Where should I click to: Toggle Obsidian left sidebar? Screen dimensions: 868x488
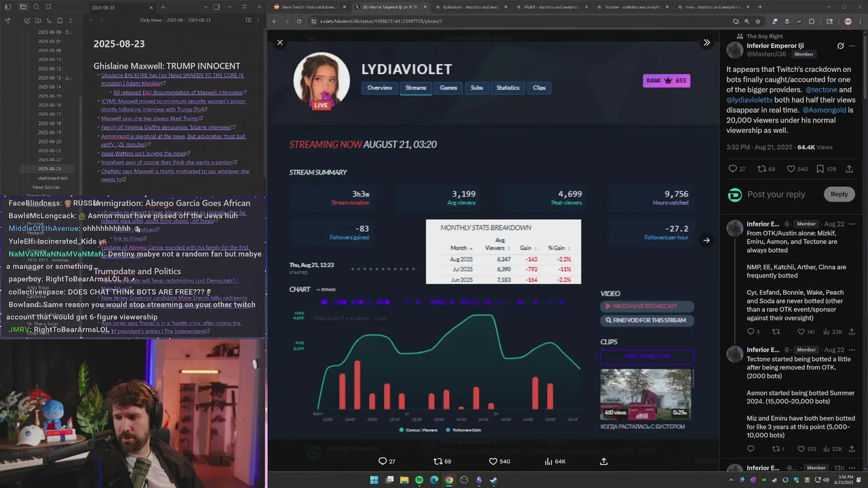point(9,7)
